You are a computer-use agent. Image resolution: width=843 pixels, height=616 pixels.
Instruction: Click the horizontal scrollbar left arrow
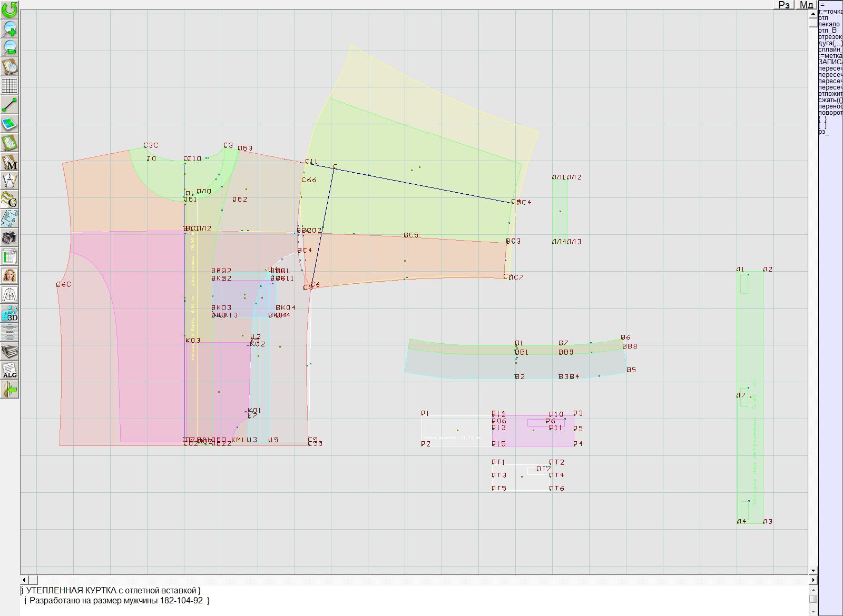tap(24, 580)
